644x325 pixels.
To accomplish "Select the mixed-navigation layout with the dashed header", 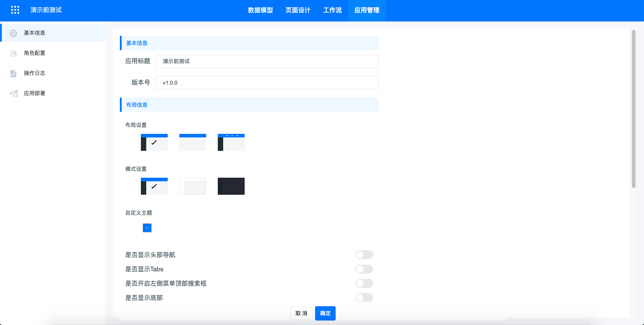I will pos(231,142).
